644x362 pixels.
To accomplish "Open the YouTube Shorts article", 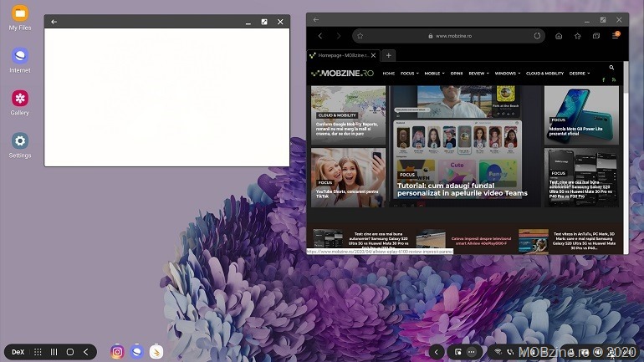I will pyautogui.click(x=348, y=178).
